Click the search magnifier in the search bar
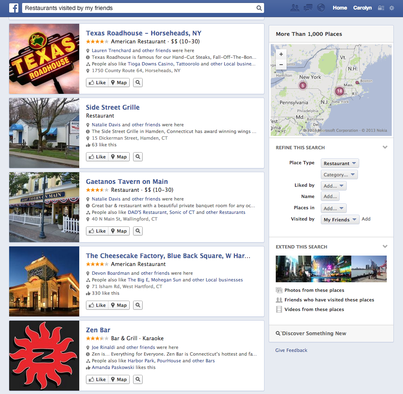403x394 pixels. (x=259, y=8)
